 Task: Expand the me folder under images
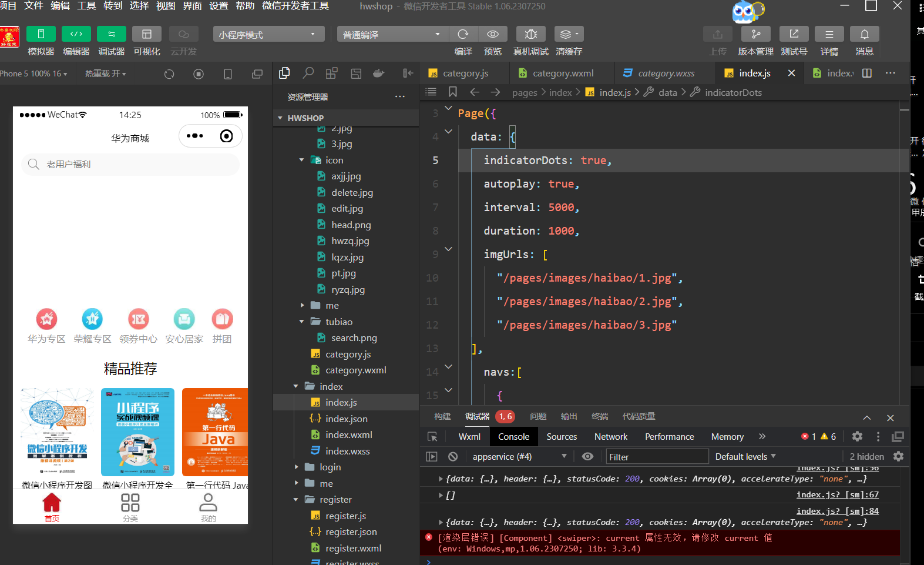[302, 306]
